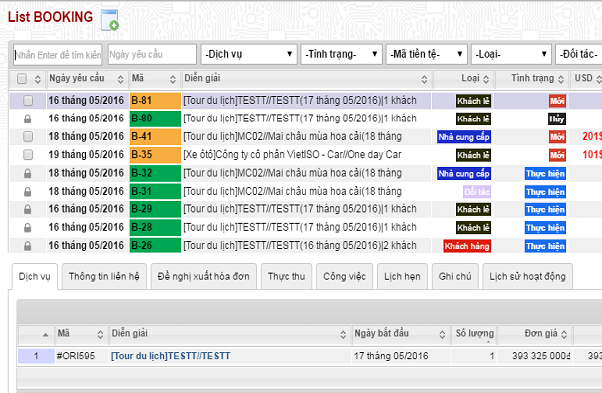Open the Thông tin liên hệ tab

pos(104,276)
